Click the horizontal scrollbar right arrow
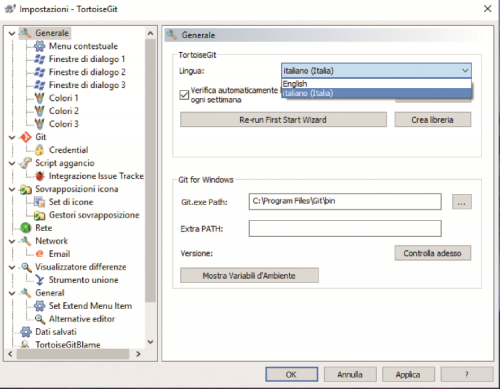Image resolution: width=500 pixels, height=389 pixels. click(138, 354)
